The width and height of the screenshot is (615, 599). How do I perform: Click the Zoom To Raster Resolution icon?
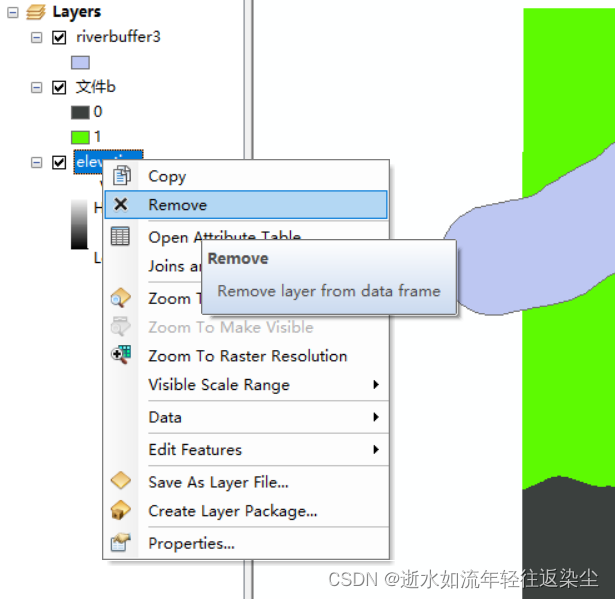click(121, 355)
